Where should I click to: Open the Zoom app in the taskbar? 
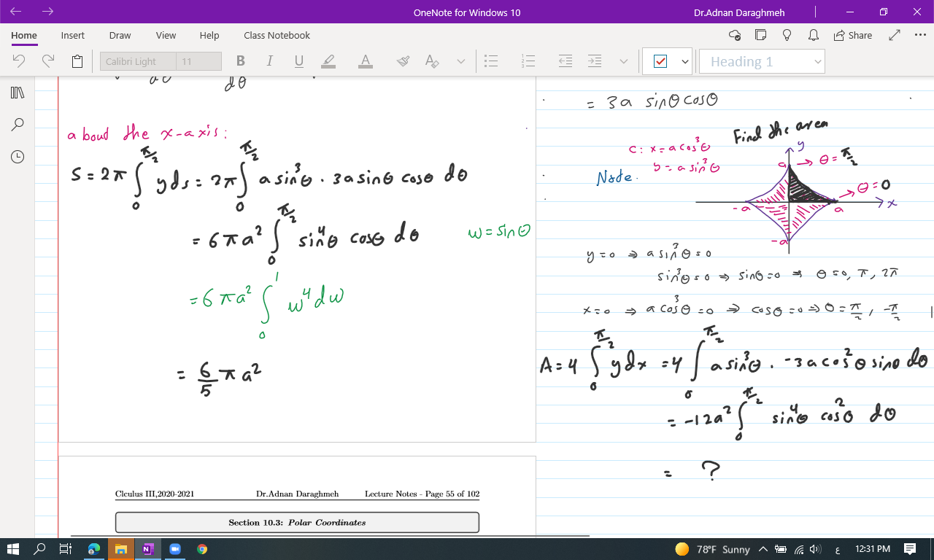pos(174,549)
